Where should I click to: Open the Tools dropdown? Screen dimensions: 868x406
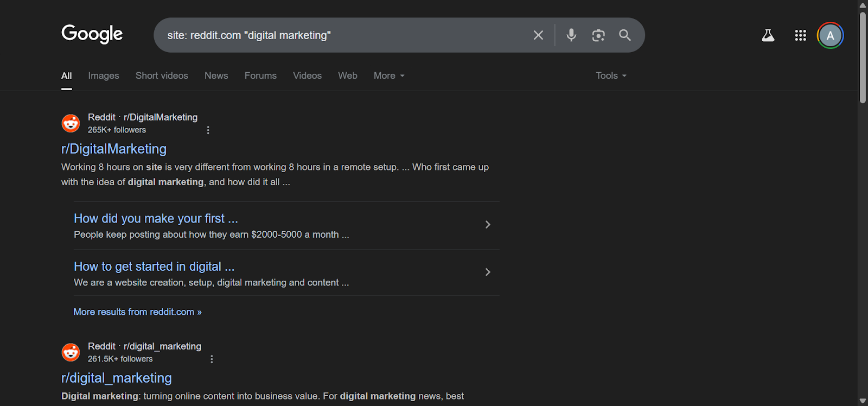click(611, 76)
